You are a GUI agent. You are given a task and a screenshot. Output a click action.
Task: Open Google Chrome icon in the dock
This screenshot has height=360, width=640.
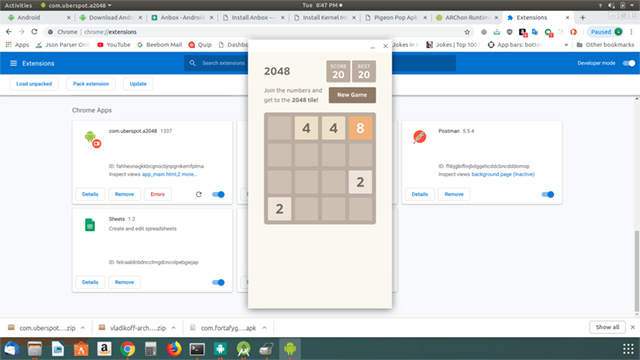[x=128, y=349]
